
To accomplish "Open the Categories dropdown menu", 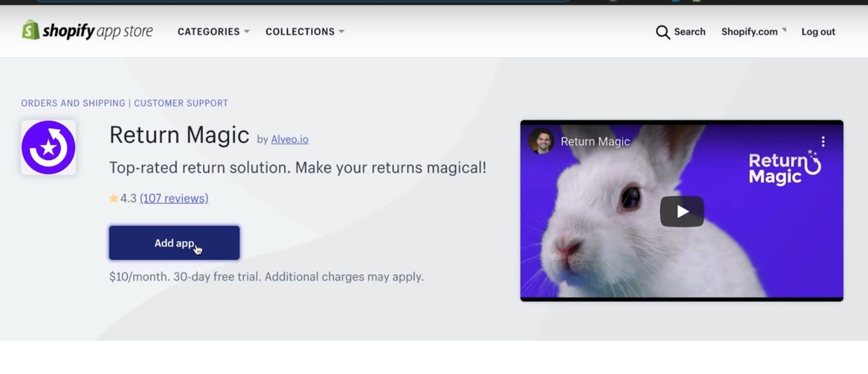I will tap(214, 32).
